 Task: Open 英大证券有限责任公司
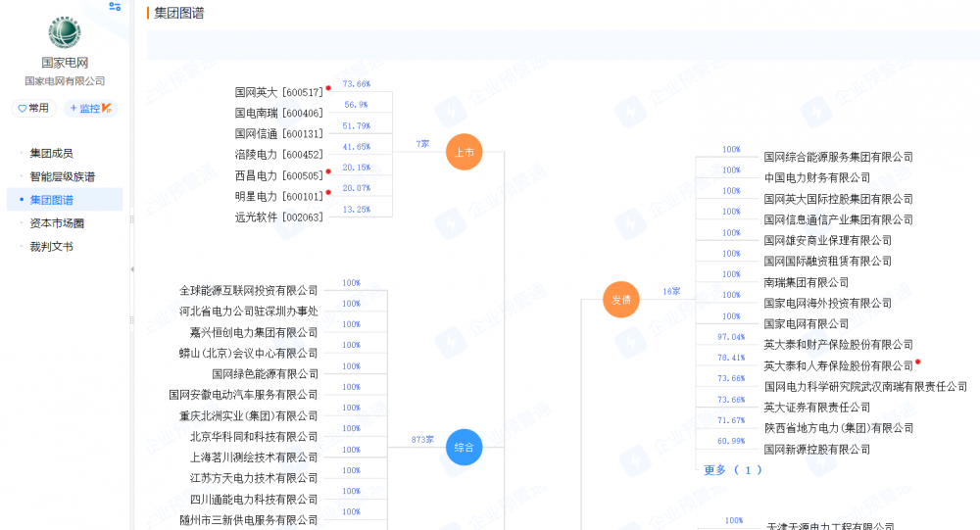click(x=817, y=408)
